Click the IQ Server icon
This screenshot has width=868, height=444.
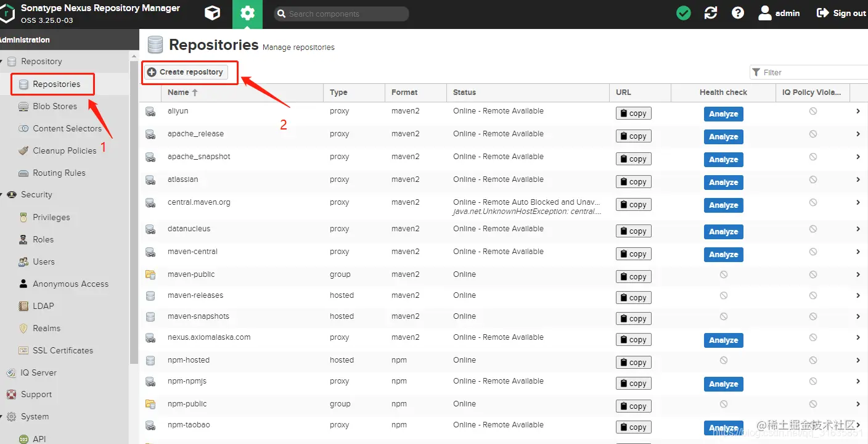11,372
